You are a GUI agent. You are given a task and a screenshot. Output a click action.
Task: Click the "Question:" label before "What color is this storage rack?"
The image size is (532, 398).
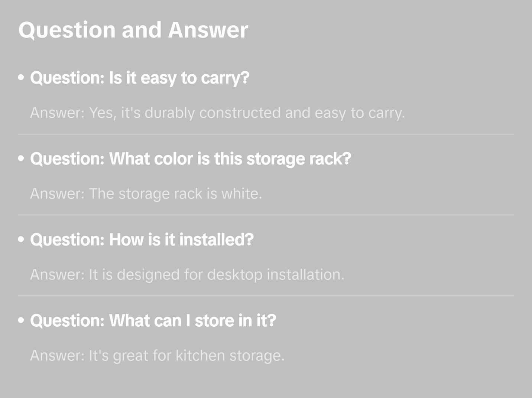pos(67,159)
